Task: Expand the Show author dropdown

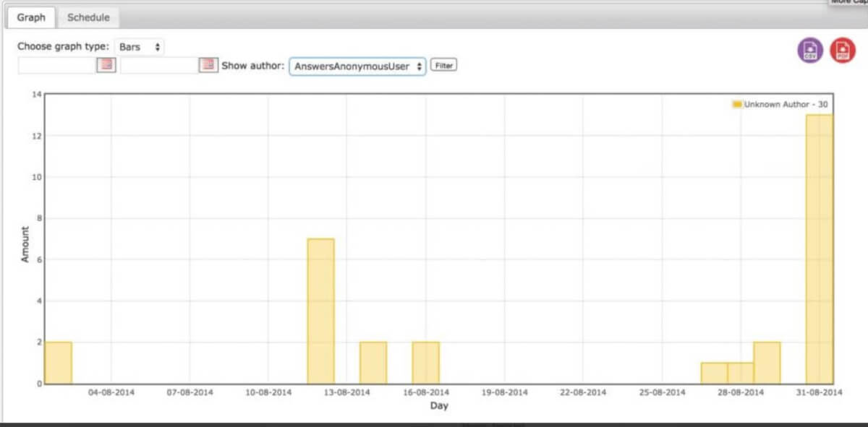Action: (x=357, y=66)
